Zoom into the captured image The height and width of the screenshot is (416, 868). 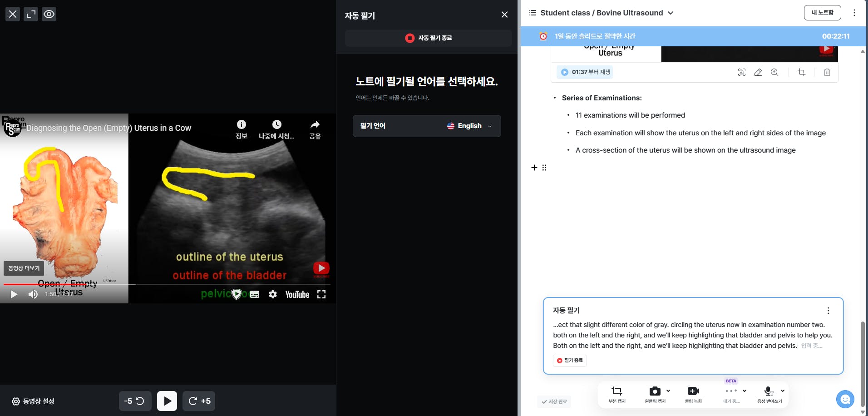coord(774,72)
